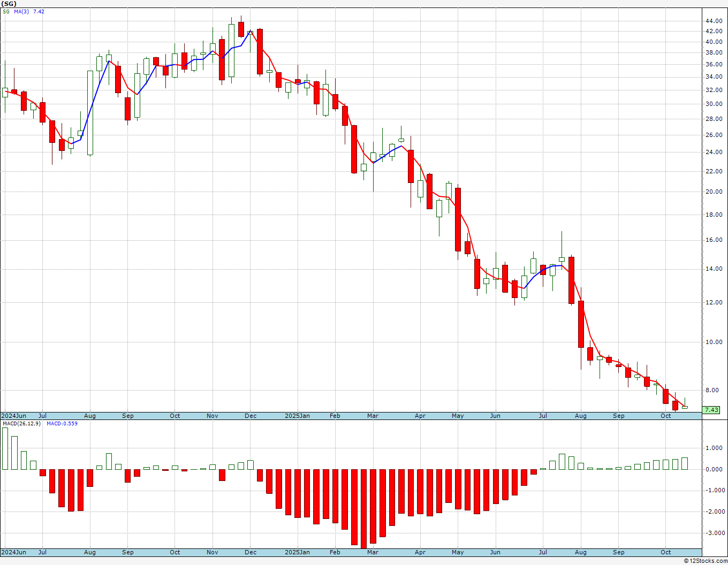728x565 pixels.
Task: Select the 38.00 price axis label
Action: (x=714, y=52)
